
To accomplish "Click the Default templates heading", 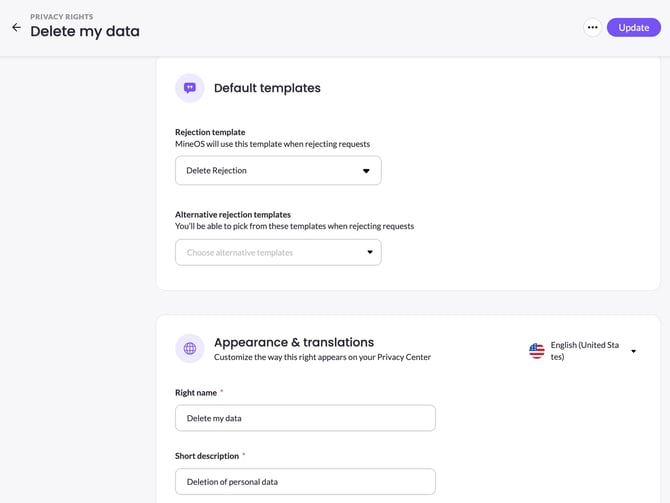I will click(267, 88).
